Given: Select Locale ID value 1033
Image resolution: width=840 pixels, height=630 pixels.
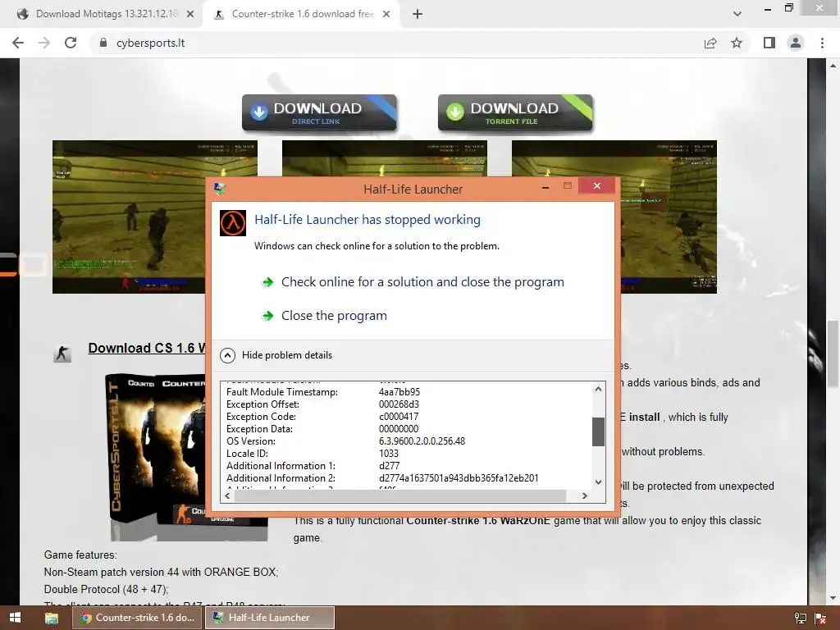Looking at the screenshot, I should (x=388, y=454).
